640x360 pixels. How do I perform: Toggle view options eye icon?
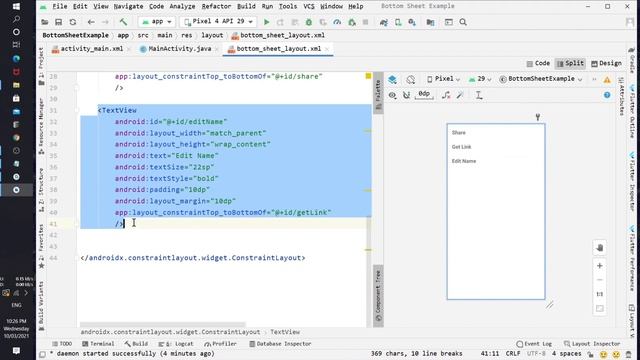tap(392, 95)
